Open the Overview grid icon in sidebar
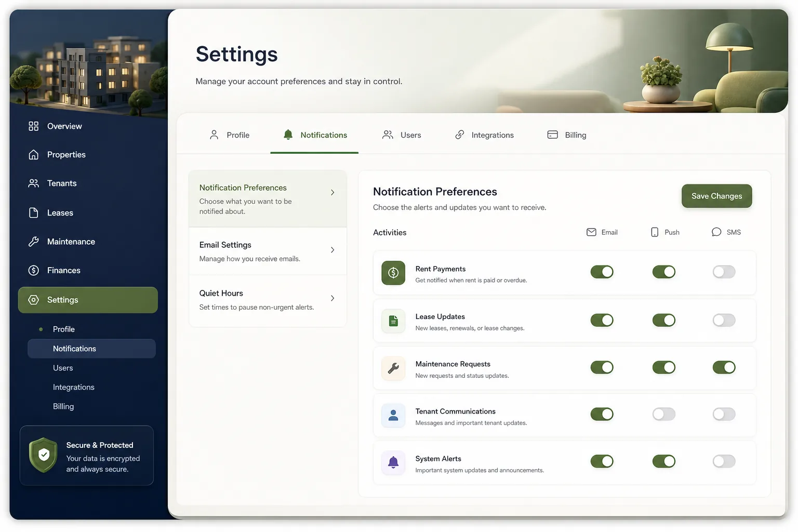798x532 pixels. point(34,126)
